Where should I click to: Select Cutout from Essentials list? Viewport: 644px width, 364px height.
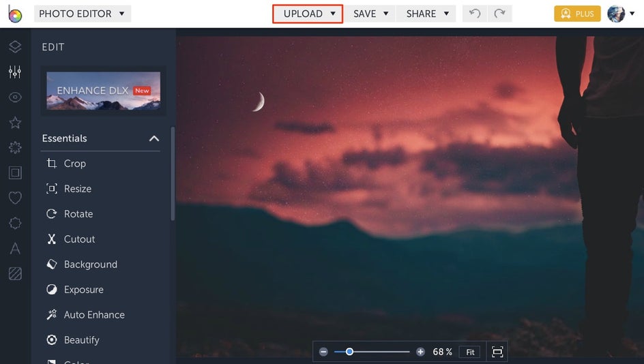click(x=79, y=239)
